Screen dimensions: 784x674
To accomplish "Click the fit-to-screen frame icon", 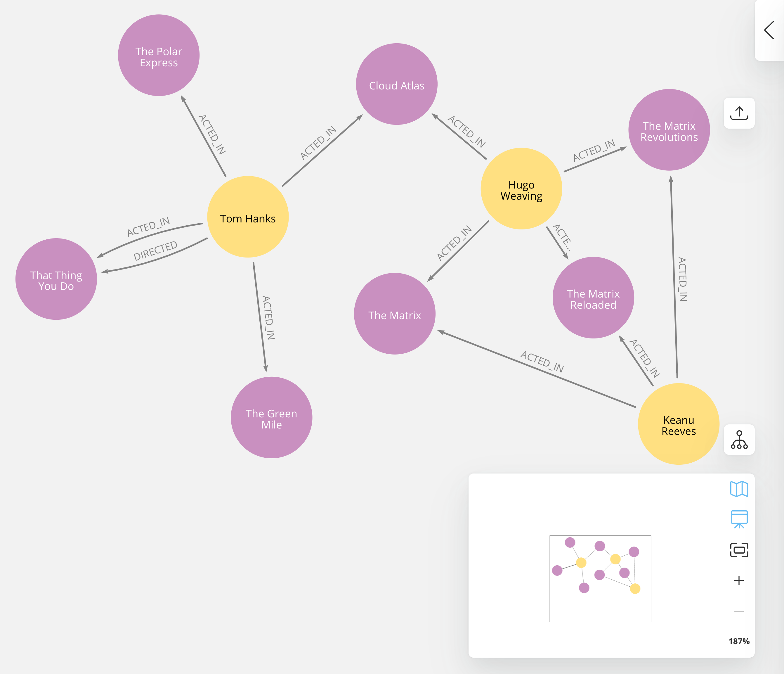I will tap(739, 551).
